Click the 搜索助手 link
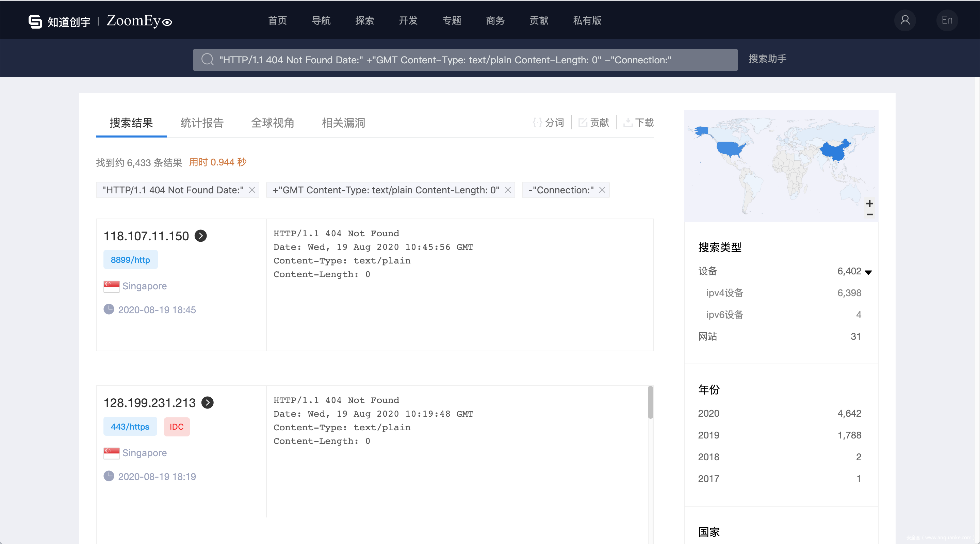Viewport: 980px width, 544px height. (x=767, y=59)
